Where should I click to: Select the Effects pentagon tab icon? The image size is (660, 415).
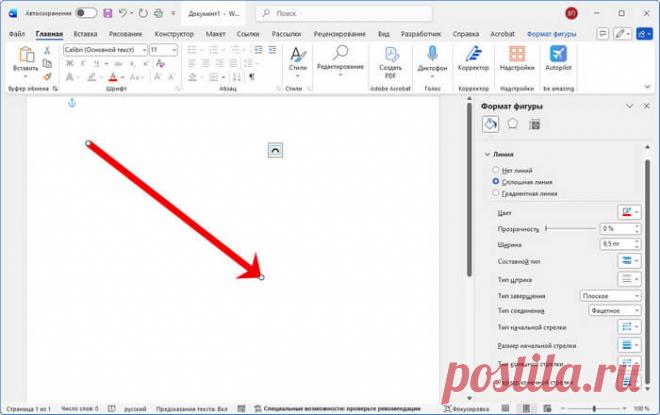point(512,124)
